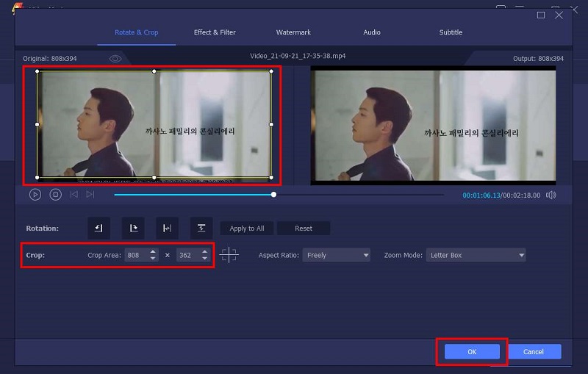Flip the video vertically
The height and width of the screenshot is (374, 588).
tap(201, 229)
